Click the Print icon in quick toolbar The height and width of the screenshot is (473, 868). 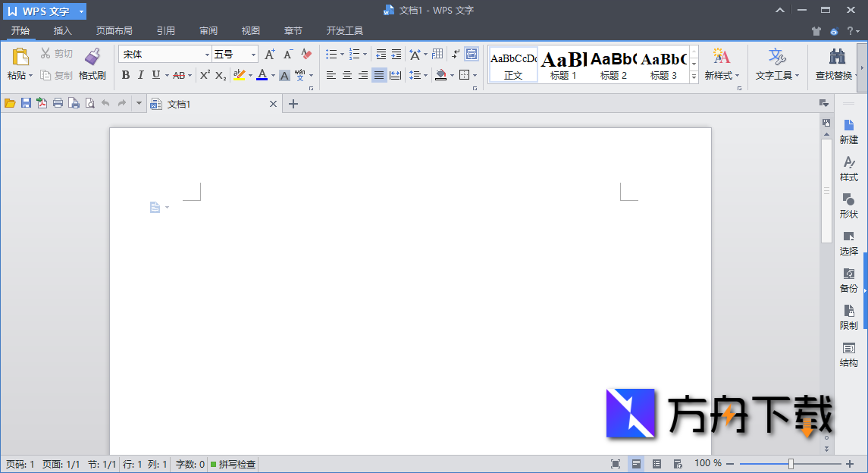tap(58, 102)
